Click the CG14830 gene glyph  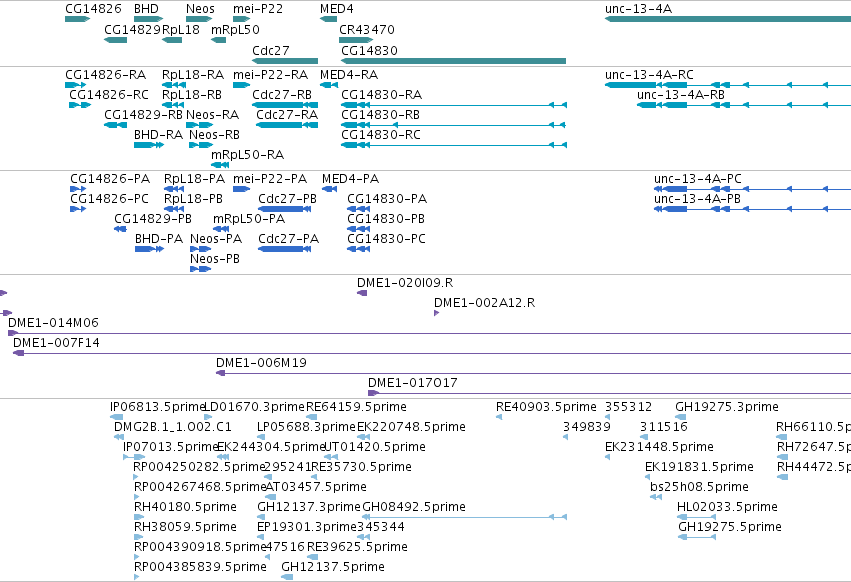tap(453, 61)
